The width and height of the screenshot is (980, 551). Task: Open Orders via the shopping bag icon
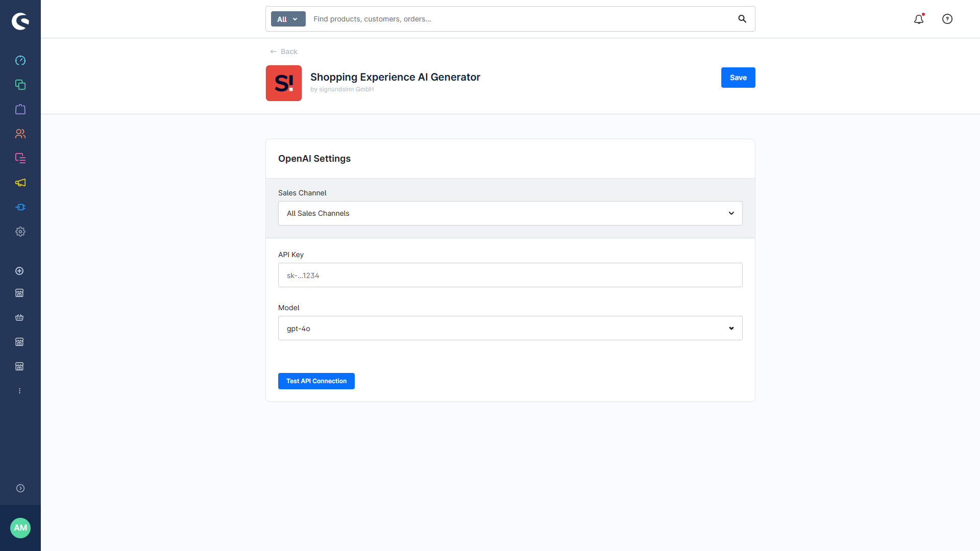pyautogui.click(x=20, y=109)
